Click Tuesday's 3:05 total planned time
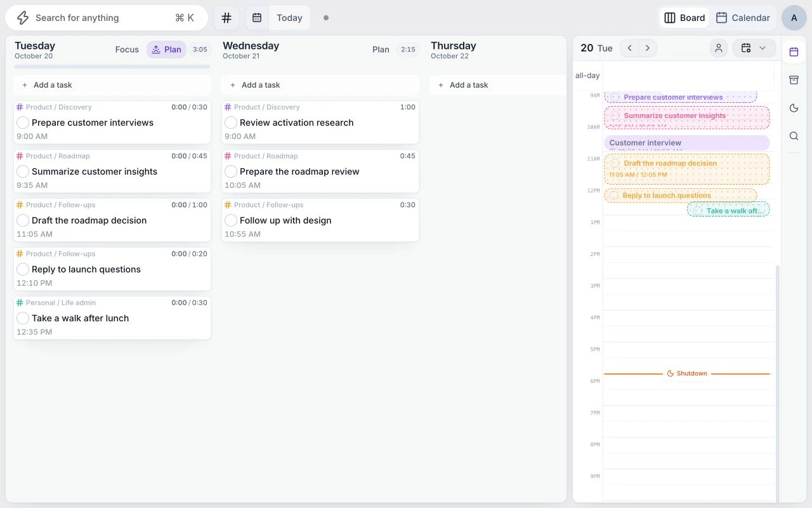The image size is (812, 508). pyautogui.click(x=200, y=50)
